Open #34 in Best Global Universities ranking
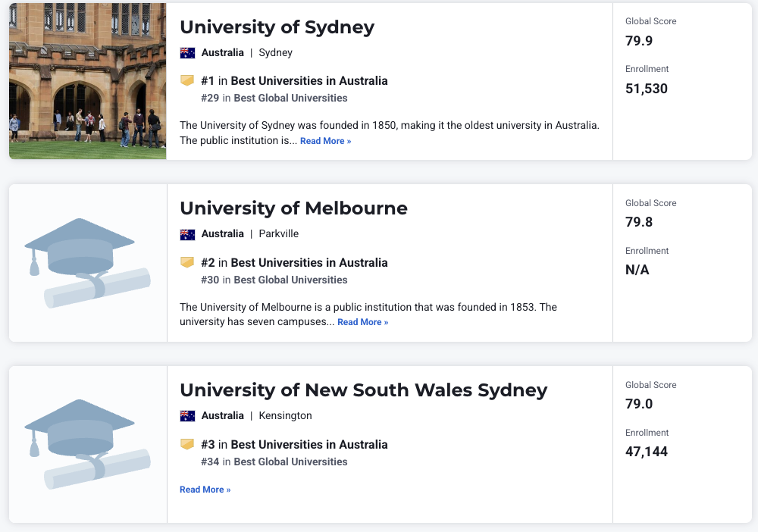This screenshot has height=532, width=758. tap(274, 462)
